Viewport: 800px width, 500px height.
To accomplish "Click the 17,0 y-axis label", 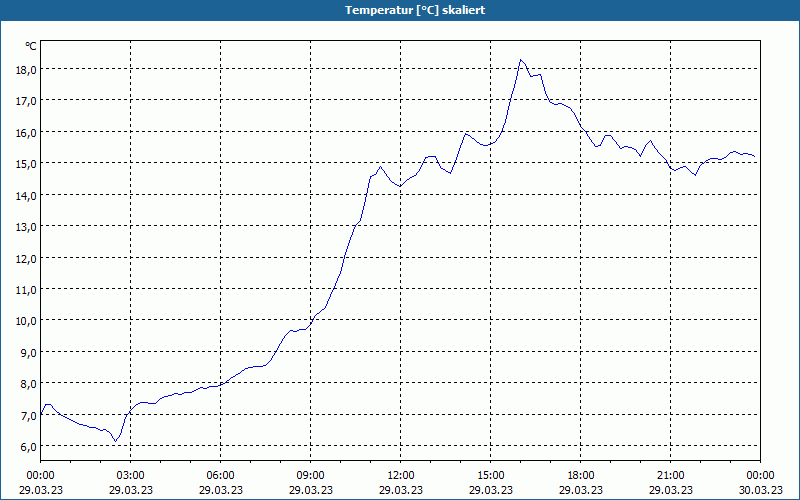I will click(26, 101).
